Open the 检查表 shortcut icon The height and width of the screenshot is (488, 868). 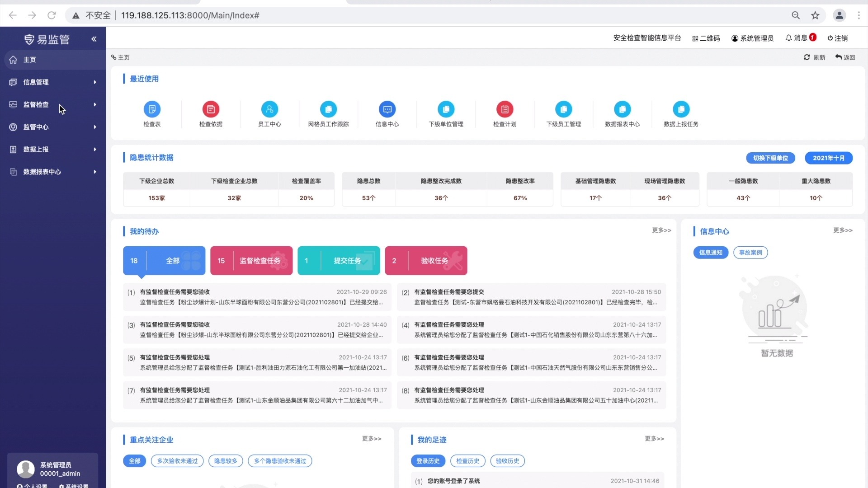pos(152,109)
